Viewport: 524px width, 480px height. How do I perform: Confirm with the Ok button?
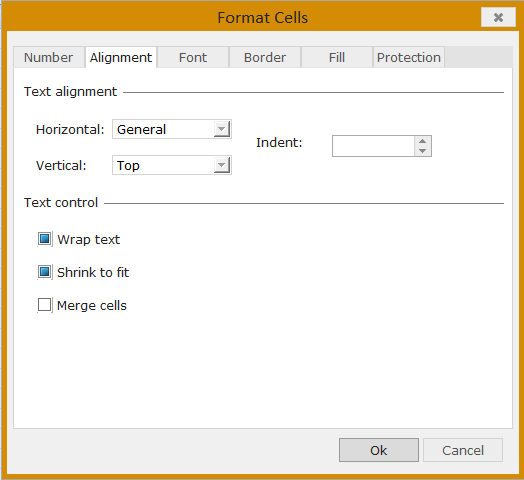coord(379,450)
